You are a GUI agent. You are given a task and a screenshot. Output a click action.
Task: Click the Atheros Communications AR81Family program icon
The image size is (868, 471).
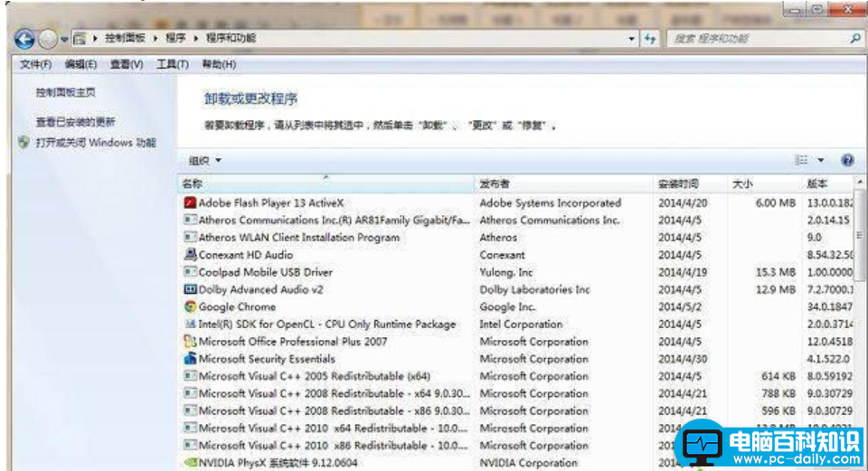(x=190, y=220)
